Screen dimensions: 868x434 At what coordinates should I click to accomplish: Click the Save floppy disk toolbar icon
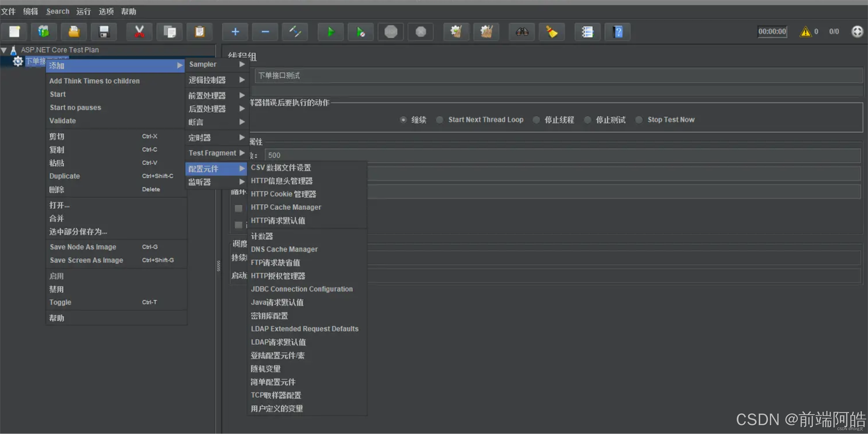tap(104, 32)
